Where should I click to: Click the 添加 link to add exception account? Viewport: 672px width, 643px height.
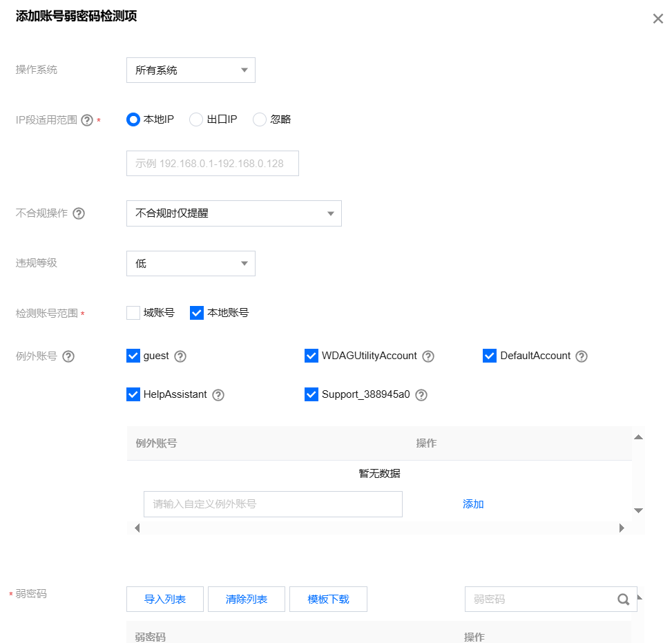pyautogui.click(x=472, y=504)
